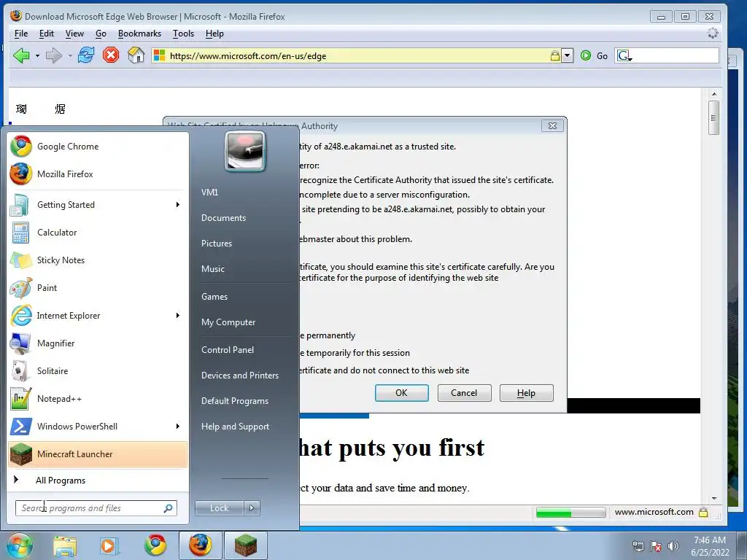Click Lock button in Start menu
Screen dimensions: 747x560
click(219, 508)
